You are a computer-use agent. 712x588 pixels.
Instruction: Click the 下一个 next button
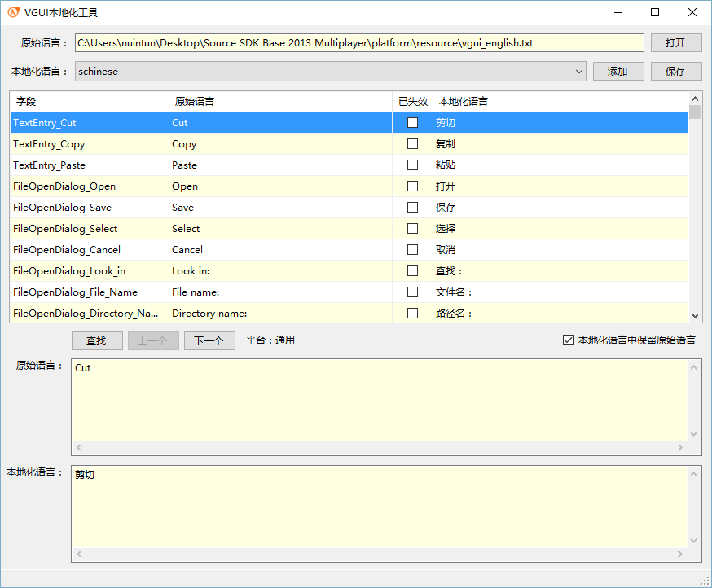point(209,340)
